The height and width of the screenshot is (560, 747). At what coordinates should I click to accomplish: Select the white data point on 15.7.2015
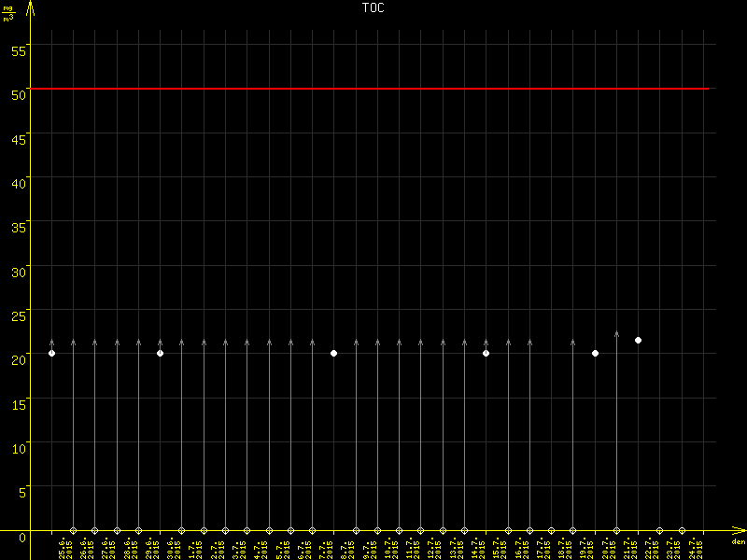(x=486, y=353)
